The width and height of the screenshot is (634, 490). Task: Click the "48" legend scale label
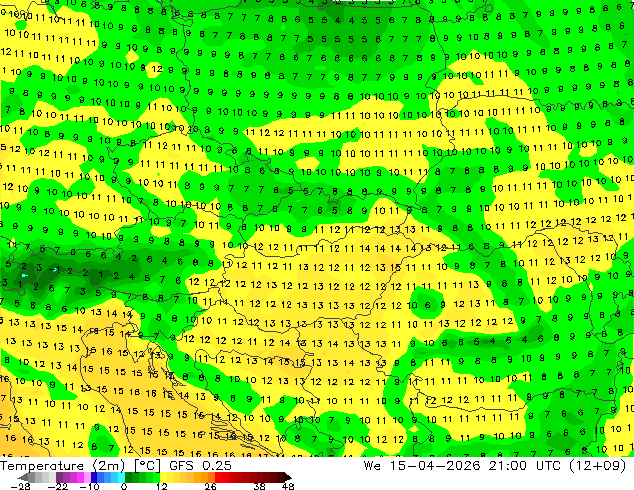[x=288, y=486]
